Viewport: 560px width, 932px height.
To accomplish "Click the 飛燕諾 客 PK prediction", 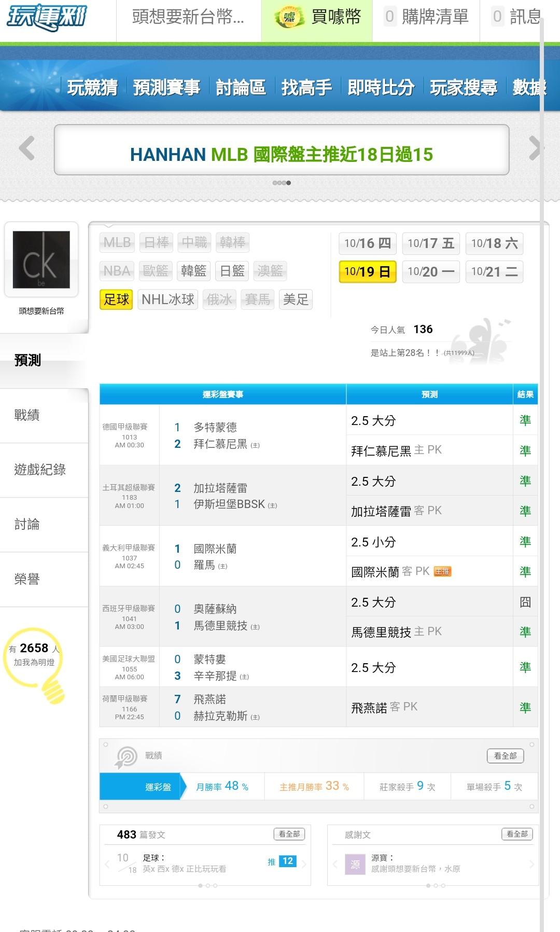I will point(384,707).
